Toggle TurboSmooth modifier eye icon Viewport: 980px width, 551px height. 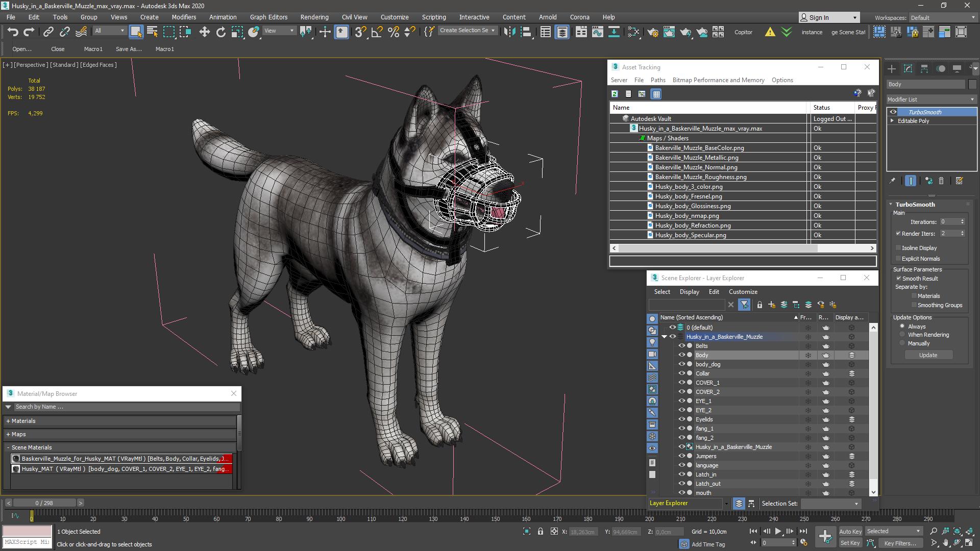click(x=893, y=112)
